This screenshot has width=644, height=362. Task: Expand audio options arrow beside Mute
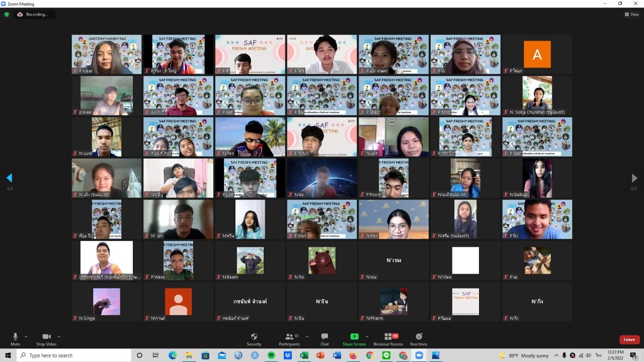point(26,336)
